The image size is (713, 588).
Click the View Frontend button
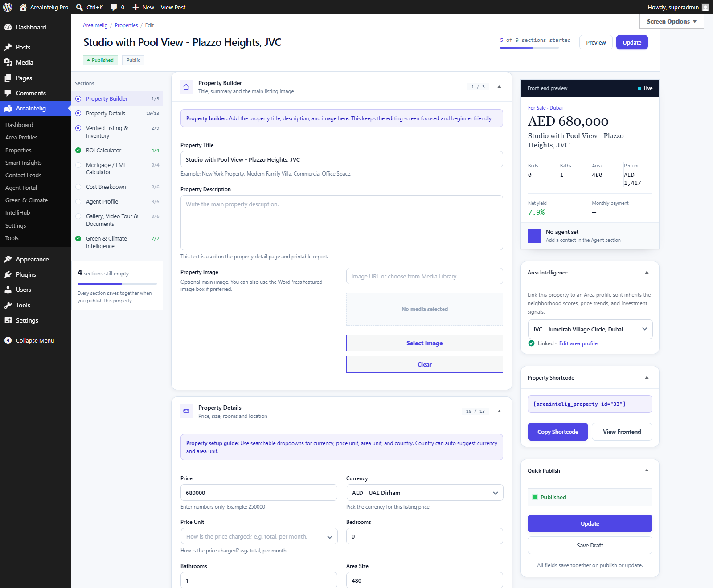click(622, 432)
